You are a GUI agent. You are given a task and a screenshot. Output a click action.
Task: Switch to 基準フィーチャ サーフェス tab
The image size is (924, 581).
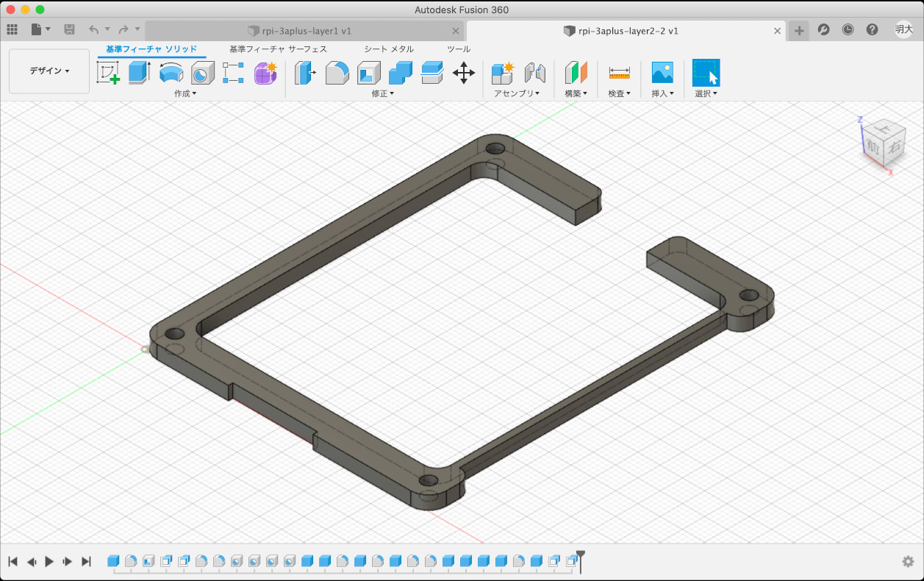(x=278, y=49)
